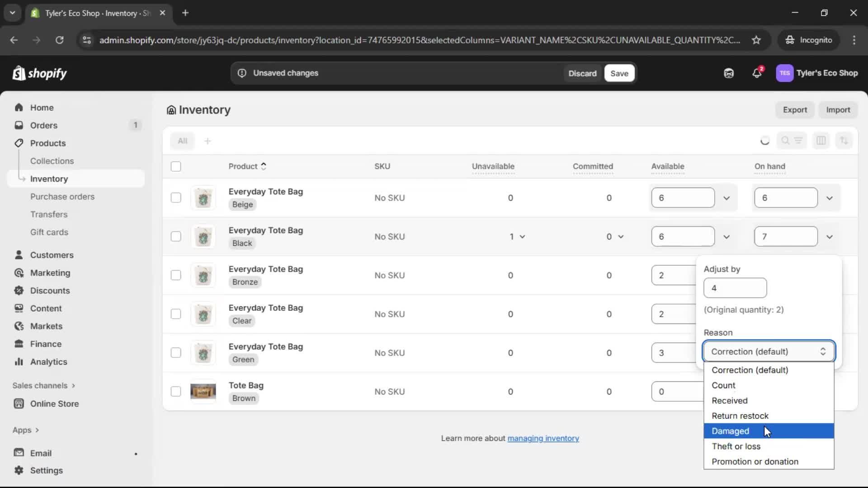868x488 pixels.
Task: Open the Reason dropdown in the adjust popover
Action: [x=768, y=352]
